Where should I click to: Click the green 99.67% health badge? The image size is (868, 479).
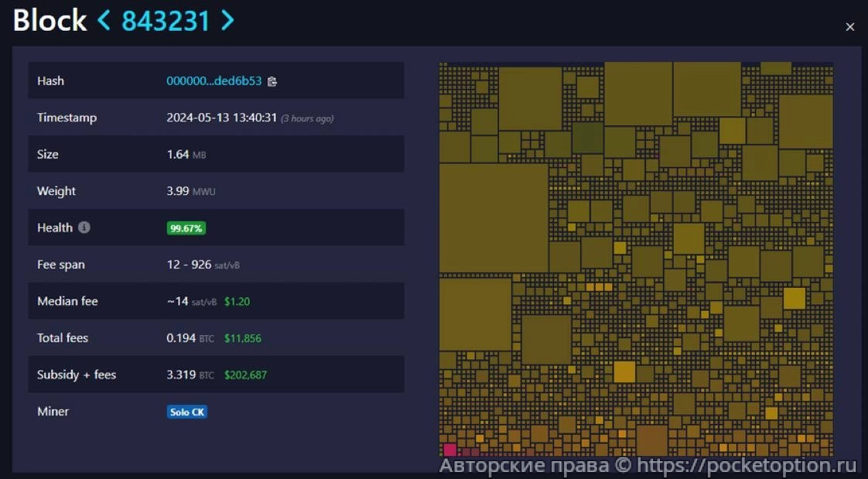click(186, 228)
